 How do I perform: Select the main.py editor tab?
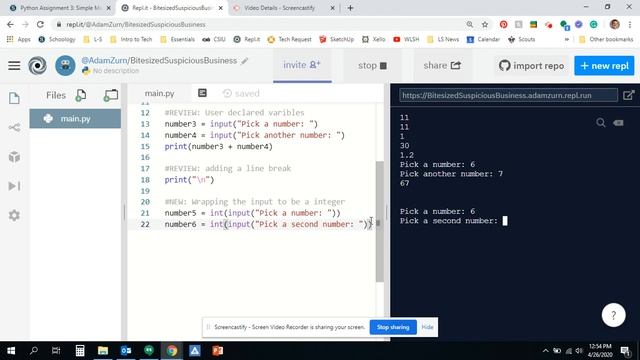coord(160,93)
